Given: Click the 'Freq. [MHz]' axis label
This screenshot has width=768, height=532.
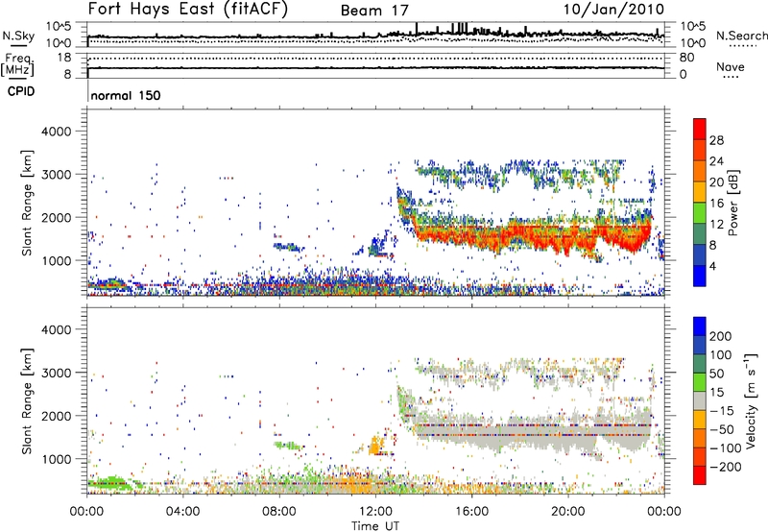Looking at the screenshot, I should pos(17,64).
